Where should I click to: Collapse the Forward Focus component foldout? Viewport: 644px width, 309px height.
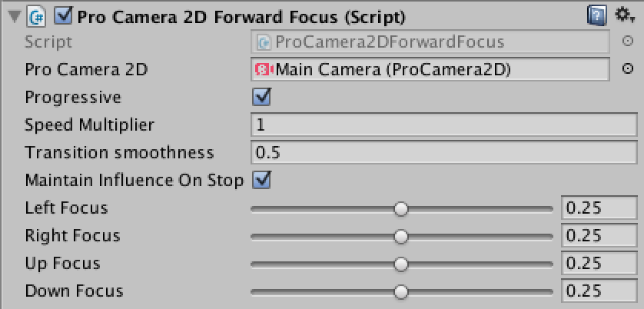click(x=15, y=17)
